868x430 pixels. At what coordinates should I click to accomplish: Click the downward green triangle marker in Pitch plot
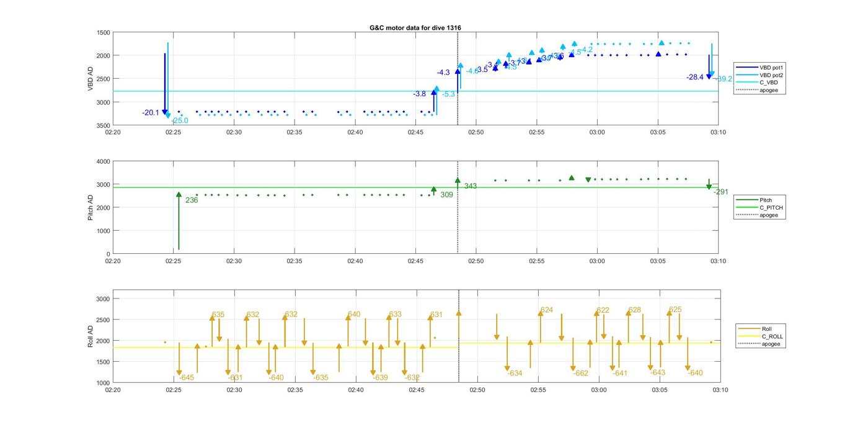click(588, 180)
